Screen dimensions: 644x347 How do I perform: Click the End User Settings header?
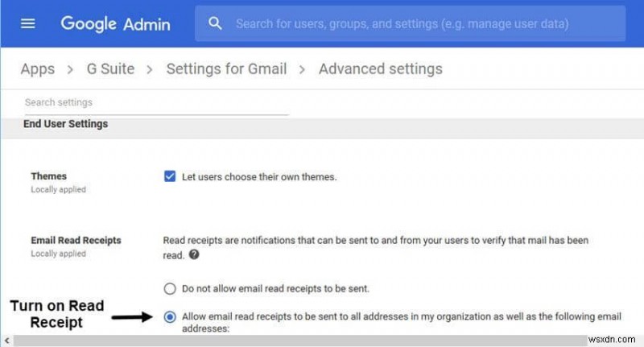66,124
